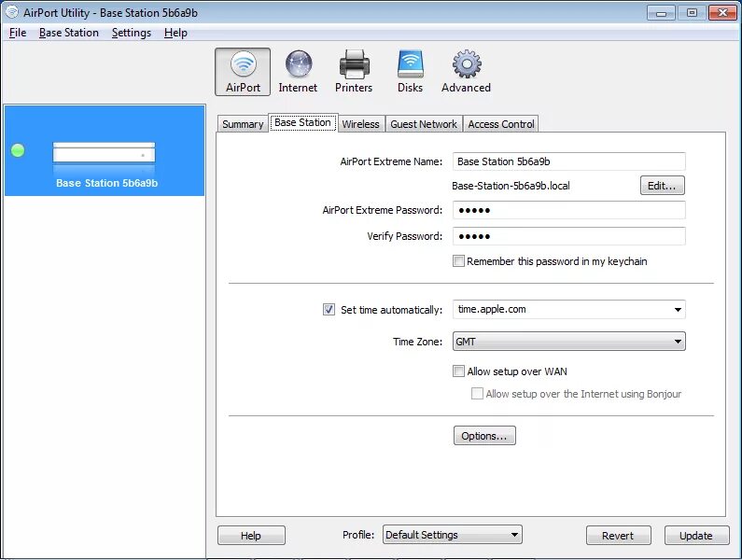The width and height of the screenshot is (742, 560).
Task: Open the Settings menu
Action: coord(131,33)
